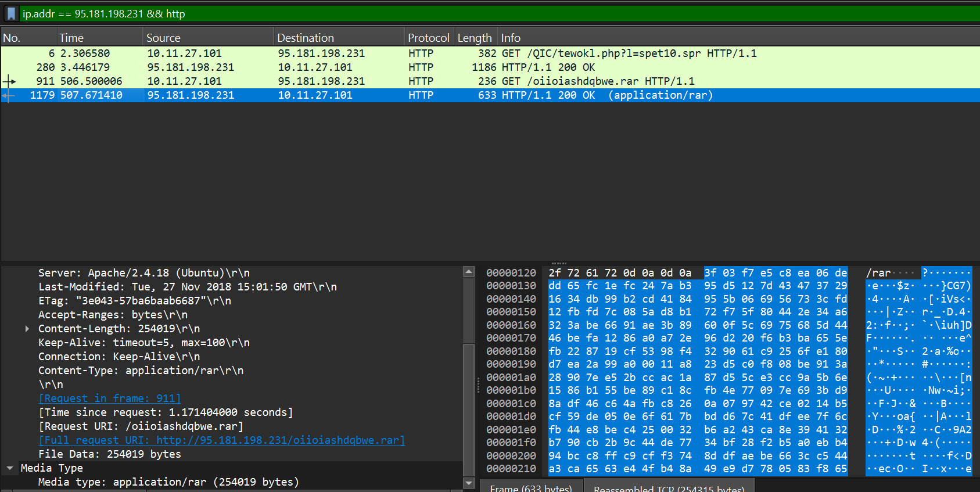Switch to the Frame (633 bytes) tab
The width and height of the screenshot is (980, 492).
531,487
